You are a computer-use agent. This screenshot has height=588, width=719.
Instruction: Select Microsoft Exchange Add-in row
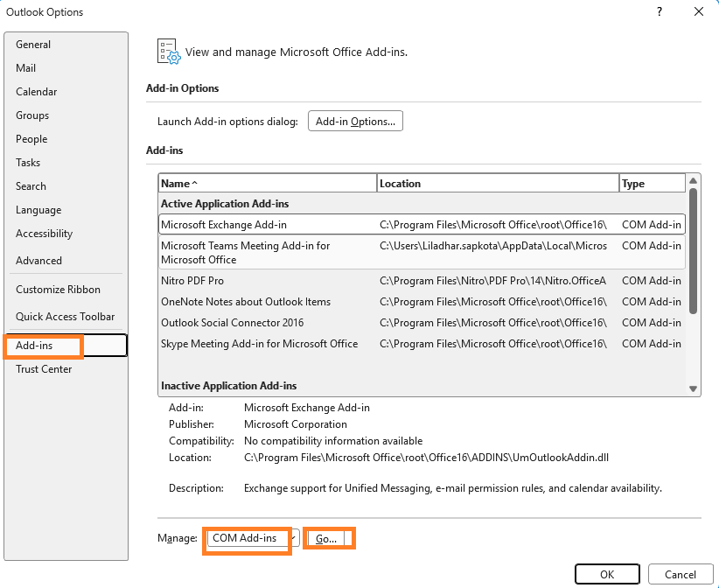[422, 225]
